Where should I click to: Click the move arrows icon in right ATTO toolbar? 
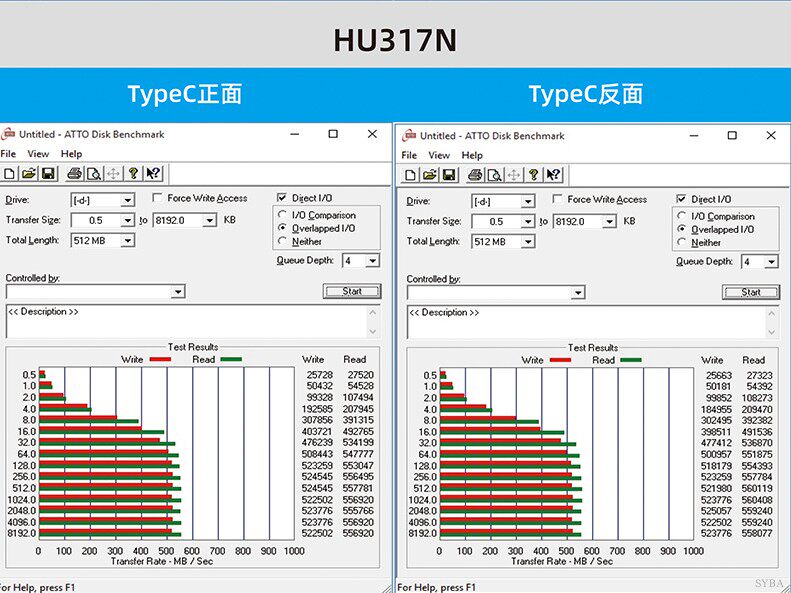coord(514,175)
